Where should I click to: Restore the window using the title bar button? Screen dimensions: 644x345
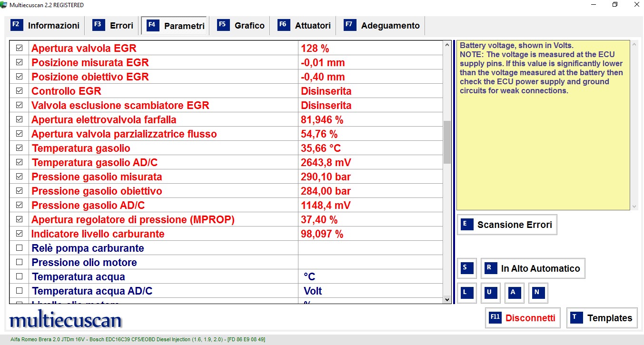pos(615,5)
